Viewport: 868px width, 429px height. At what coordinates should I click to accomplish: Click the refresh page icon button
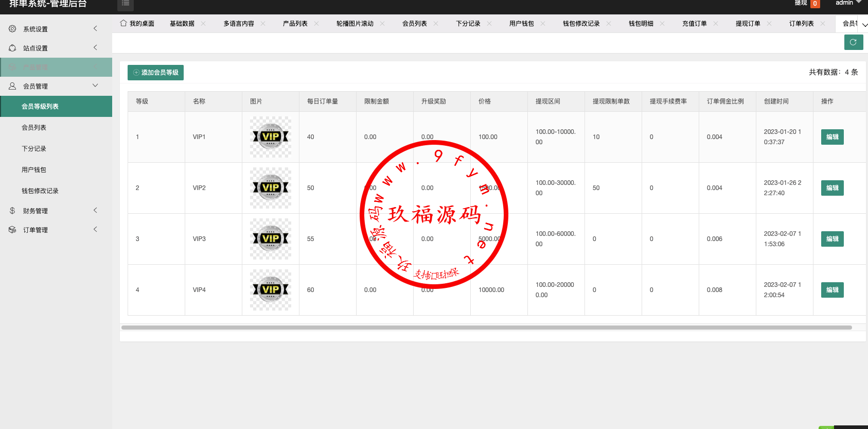pyautogui.click(x=854, y=42)
